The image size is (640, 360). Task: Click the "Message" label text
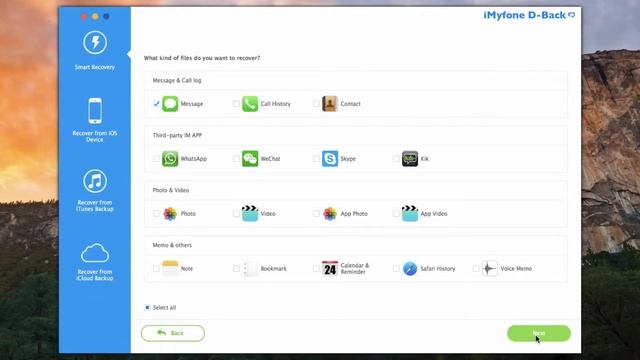point(192,104)
